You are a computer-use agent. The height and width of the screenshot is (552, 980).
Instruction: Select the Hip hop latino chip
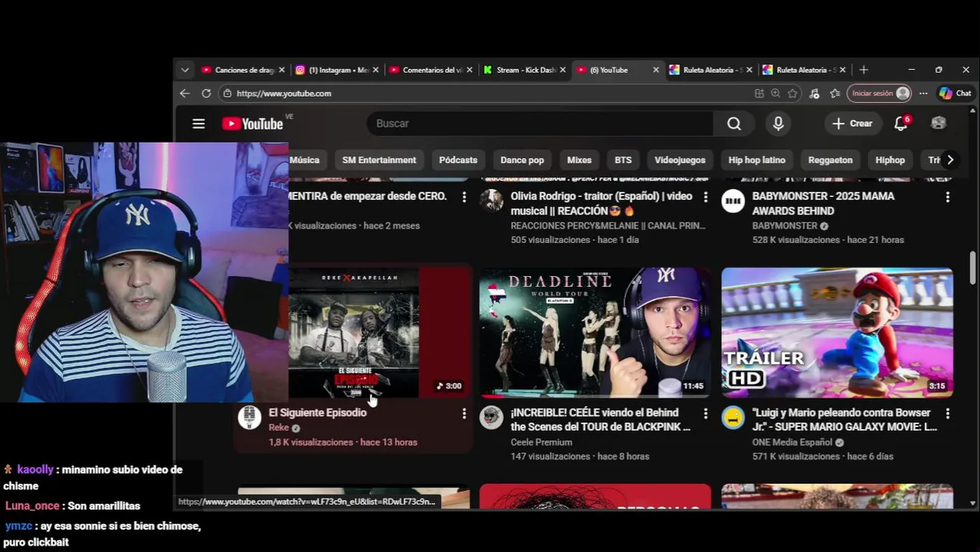pos(757,160)
